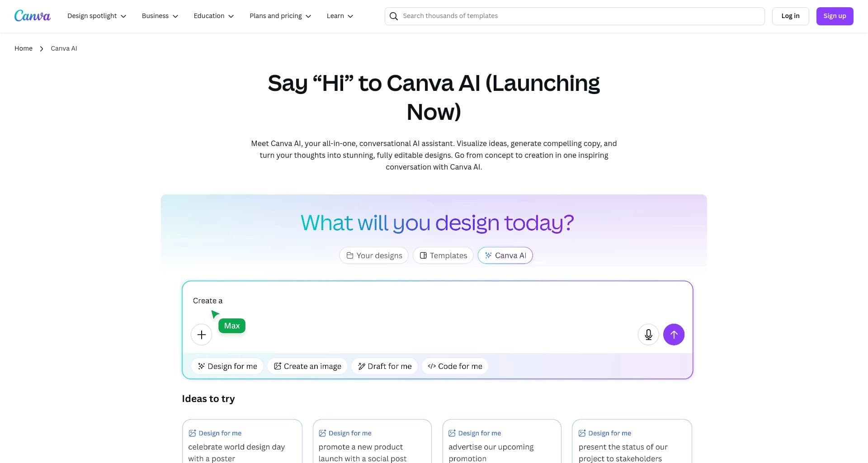868x463 pixels.
Task: Choose Design for me chip
Action: coord(227,366)
